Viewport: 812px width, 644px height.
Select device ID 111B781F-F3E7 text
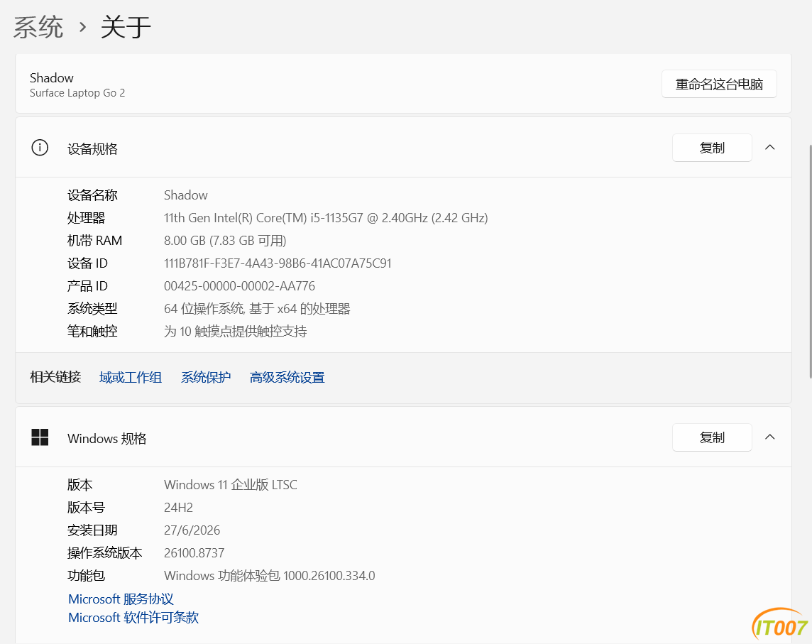coord(278,263)
